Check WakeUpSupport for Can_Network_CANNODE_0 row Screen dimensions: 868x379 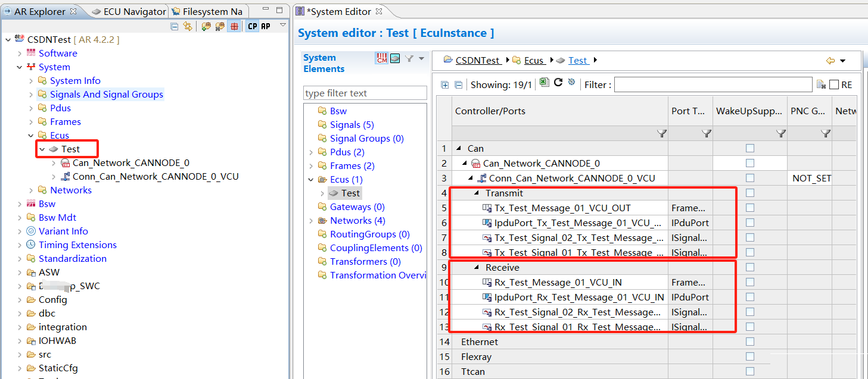point(750,163)
